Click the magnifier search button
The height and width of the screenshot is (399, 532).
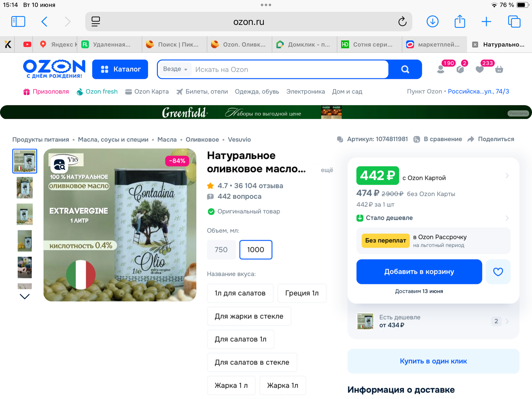tap(405, 69)
